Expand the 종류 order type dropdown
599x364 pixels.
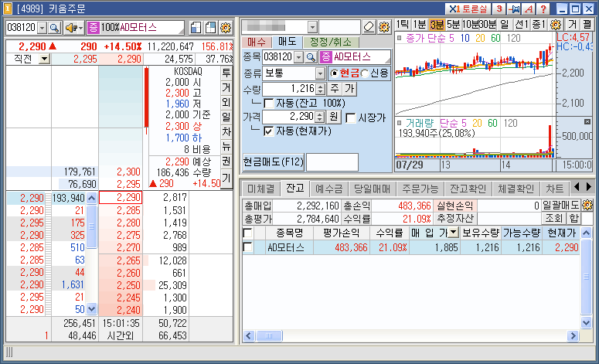pos(320,73)
